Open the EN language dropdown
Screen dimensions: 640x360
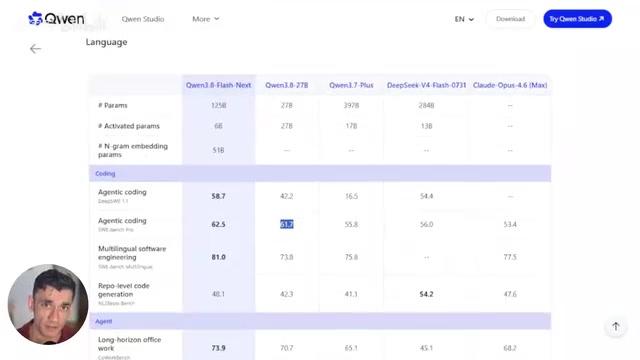coord(464,19)
